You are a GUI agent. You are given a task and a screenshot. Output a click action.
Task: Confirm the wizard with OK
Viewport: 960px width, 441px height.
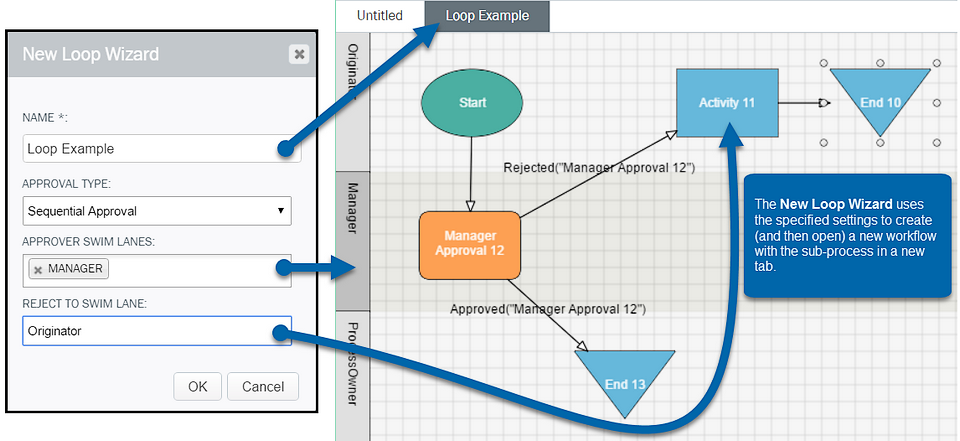point(197,386)
